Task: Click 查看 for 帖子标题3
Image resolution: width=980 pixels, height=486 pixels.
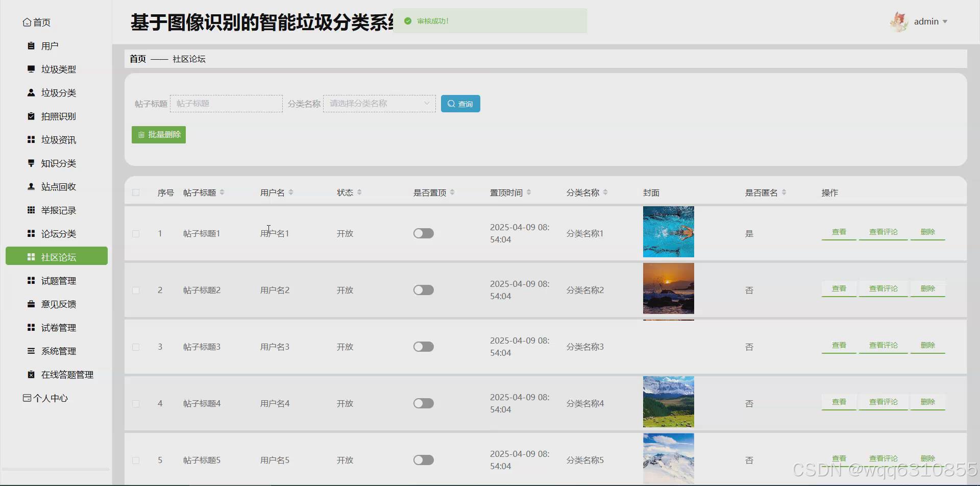Action: 839,346
